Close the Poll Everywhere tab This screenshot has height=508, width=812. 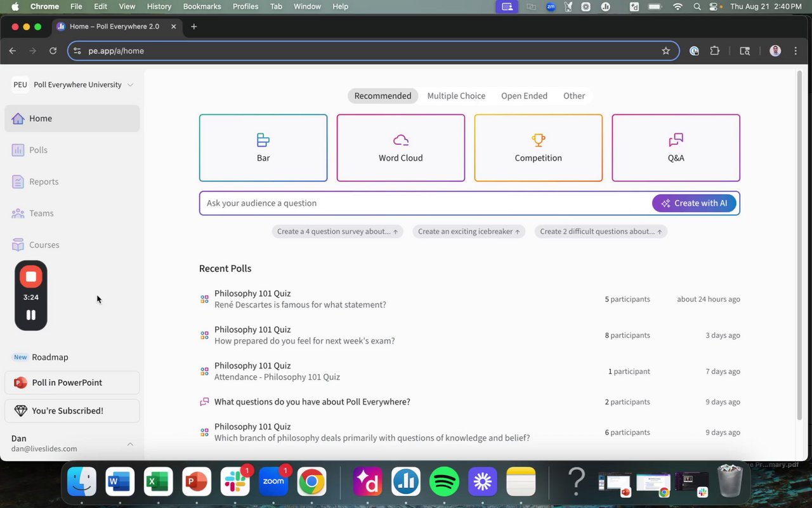[174, 27]
